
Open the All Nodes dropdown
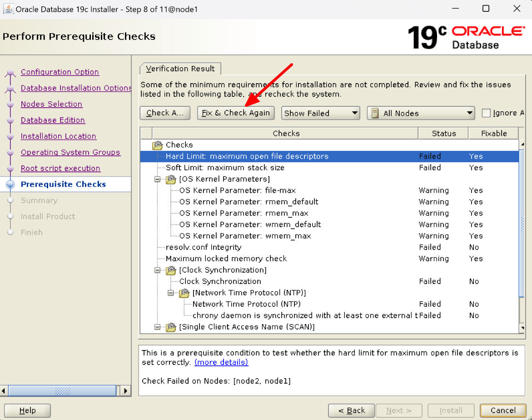[x=420, y=113]
